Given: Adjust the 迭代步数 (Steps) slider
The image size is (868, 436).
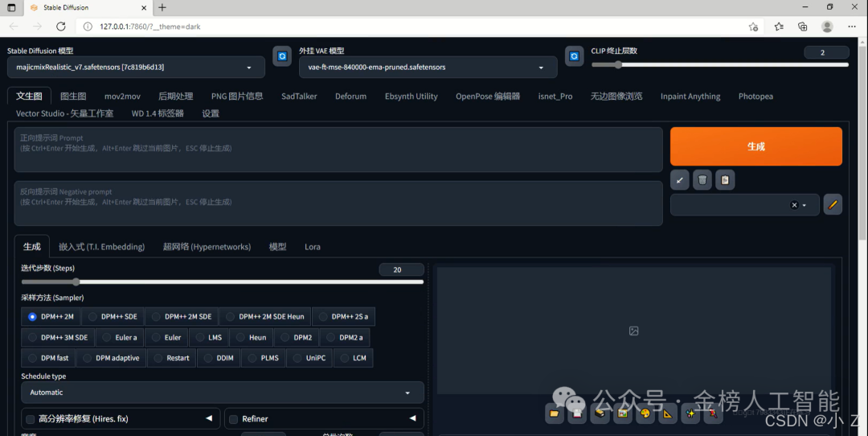Looking at the screenshot, I should pyautogui.click(x=223, y=282).
